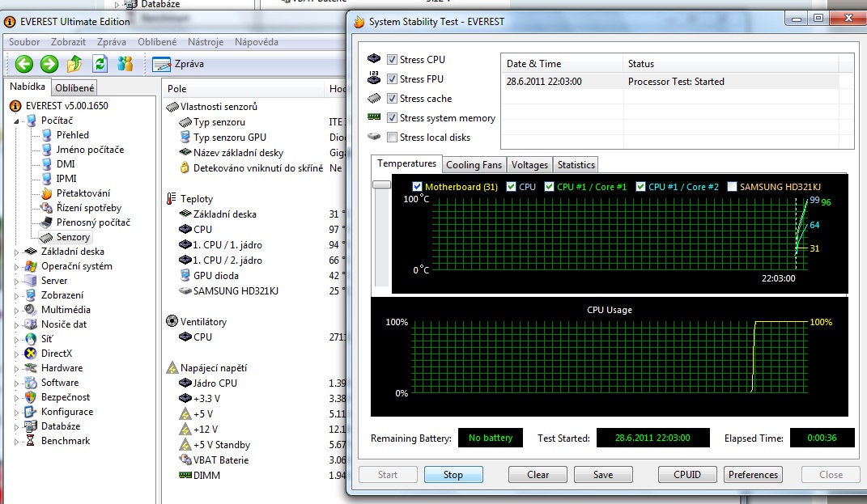Collapse the Počítač tree node
867x504 pixels.
click(16, 121)
